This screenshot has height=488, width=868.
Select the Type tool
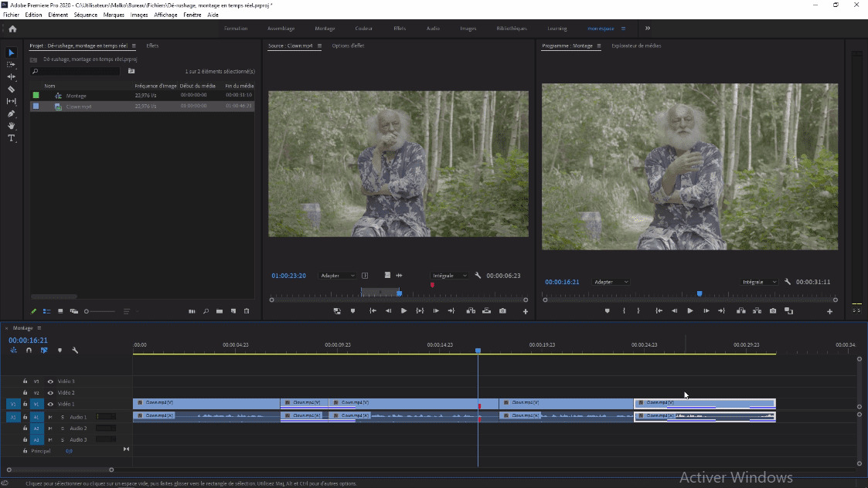point(11,138)
